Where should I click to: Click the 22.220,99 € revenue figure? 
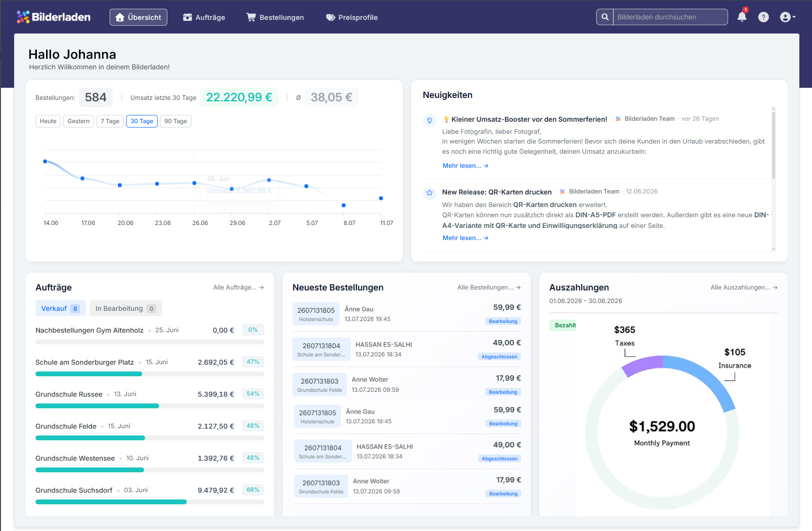[x=239, y=97]
